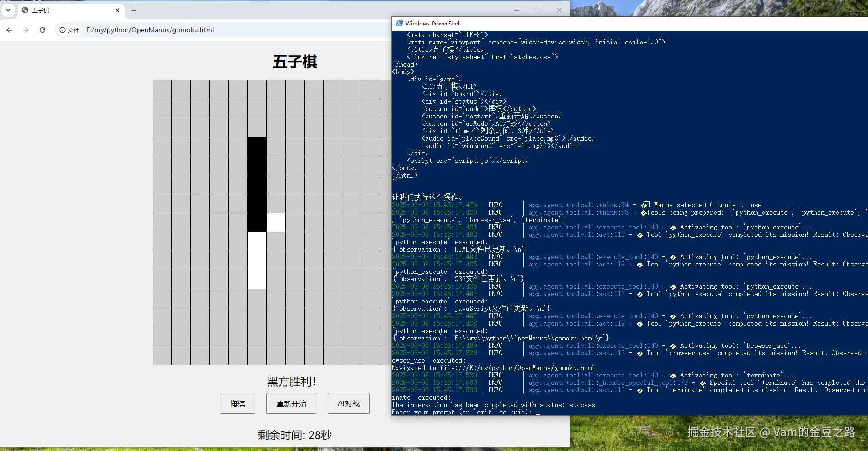
Task: Click the 悔棋 undo button
Action: pos(238,403)
